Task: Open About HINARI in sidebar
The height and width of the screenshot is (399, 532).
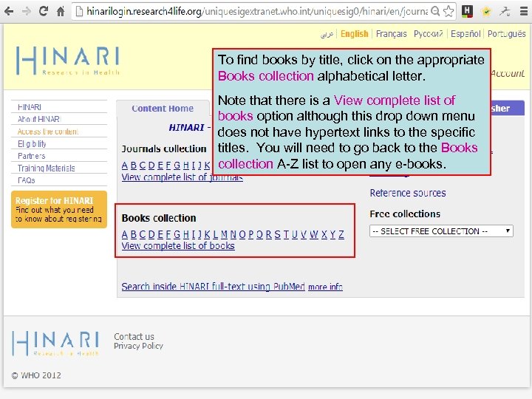Action: [x=38, y=119]
